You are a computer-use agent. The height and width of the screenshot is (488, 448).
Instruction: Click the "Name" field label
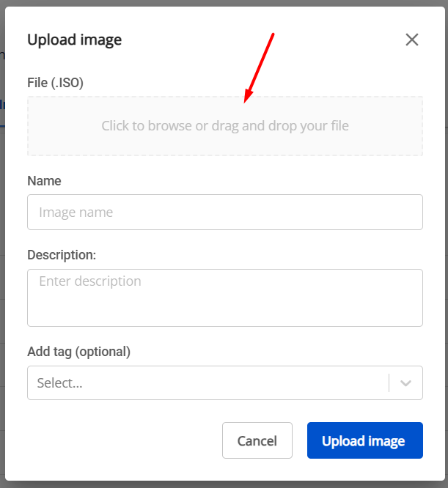pos(44,180)
